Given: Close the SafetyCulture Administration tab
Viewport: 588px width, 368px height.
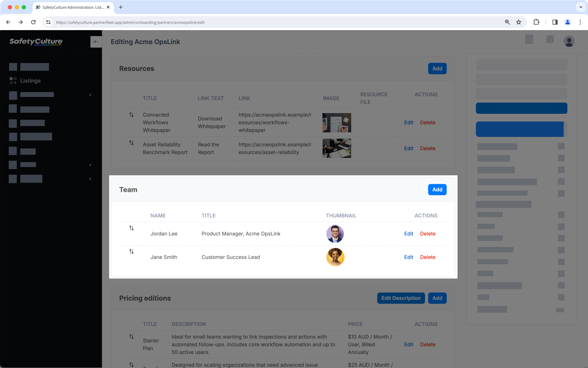Looking at the screenshot, I should (108, 7).
